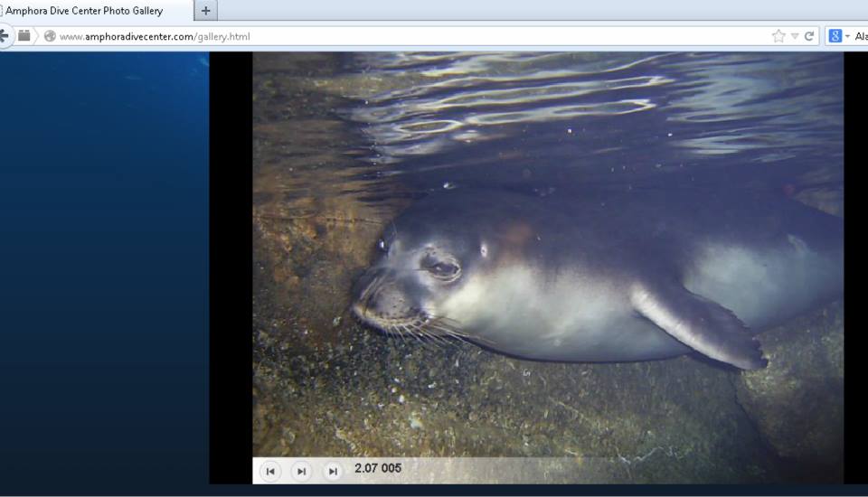Click the black margin left of photo
868x497 pixels.
[x=231, y=271]
